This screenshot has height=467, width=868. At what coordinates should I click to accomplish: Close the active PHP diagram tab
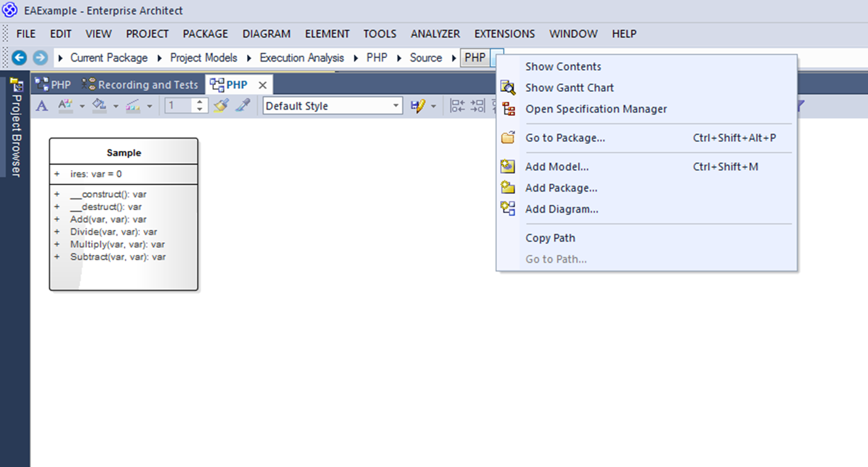(x=262, y=85)
